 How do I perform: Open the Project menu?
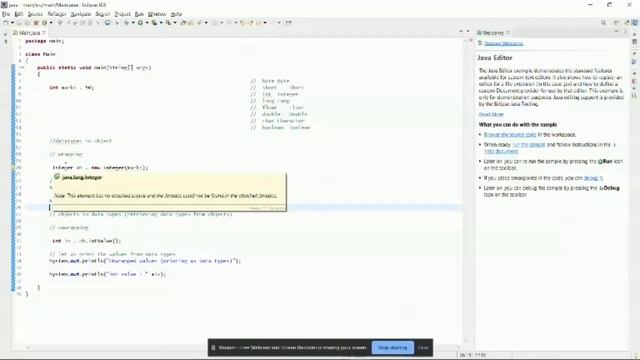[122, 14]
